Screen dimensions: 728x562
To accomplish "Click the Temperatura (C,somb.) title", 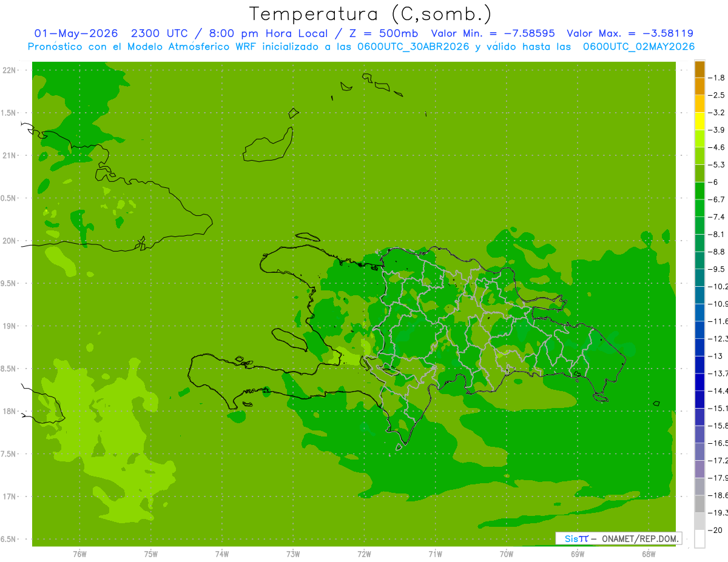I will (x=371, y=14).
